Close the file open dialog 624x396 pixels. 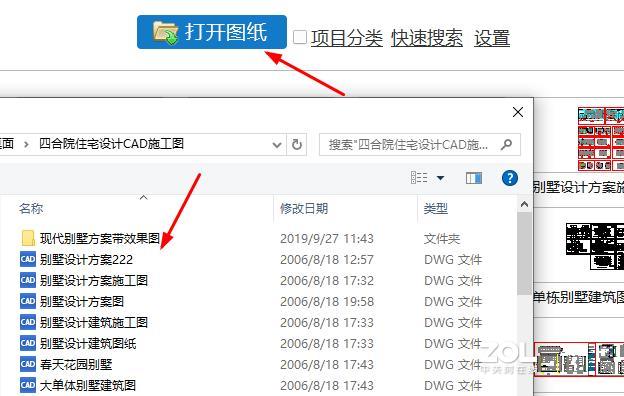(518, 112)
